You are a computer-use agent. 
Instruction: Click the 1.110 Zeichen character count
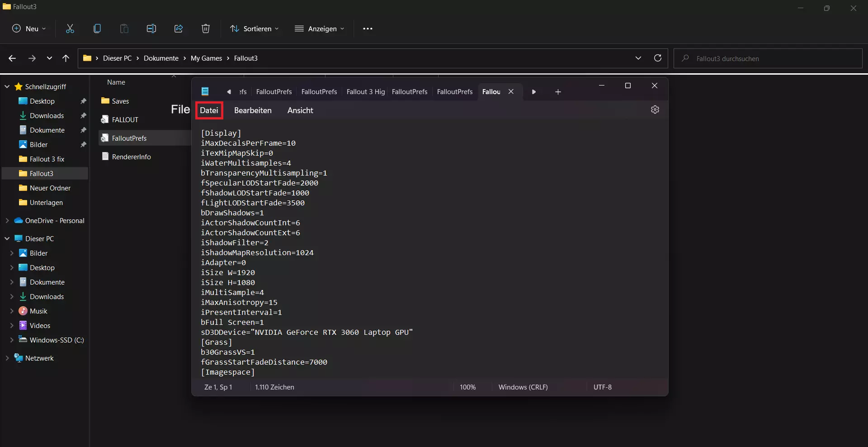tap(274, 387)
